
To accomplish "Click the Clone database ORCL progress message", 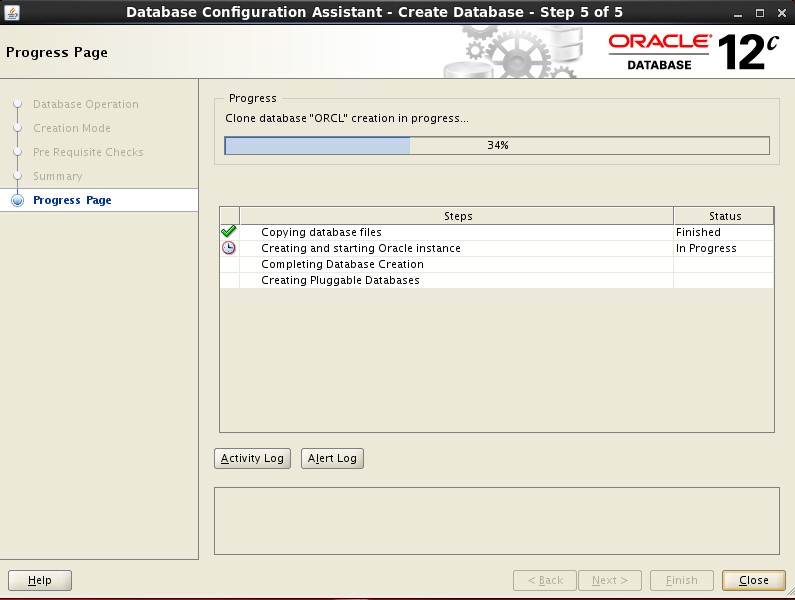I will click(x=347, y=118).
